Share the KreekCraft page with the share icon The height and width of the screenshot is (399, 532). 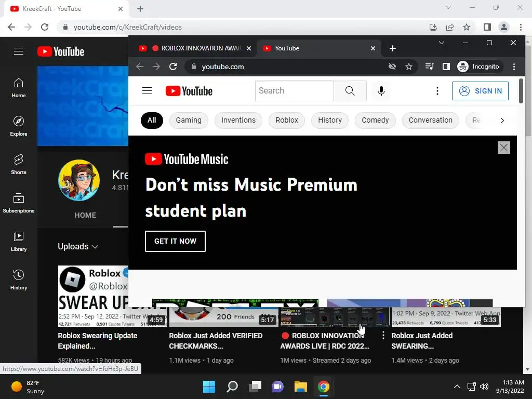450,27
